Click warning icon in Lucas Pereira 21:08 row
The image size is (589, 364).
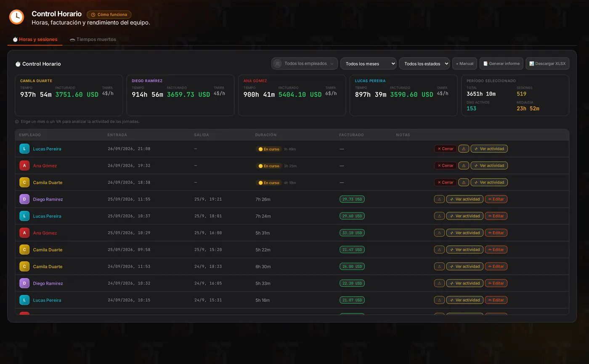464,149
